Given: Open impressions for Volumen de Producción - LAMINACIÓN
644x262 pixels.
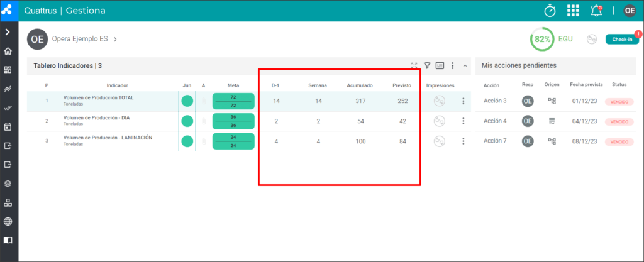Looking at the screenshot, I should pos(440,141).
